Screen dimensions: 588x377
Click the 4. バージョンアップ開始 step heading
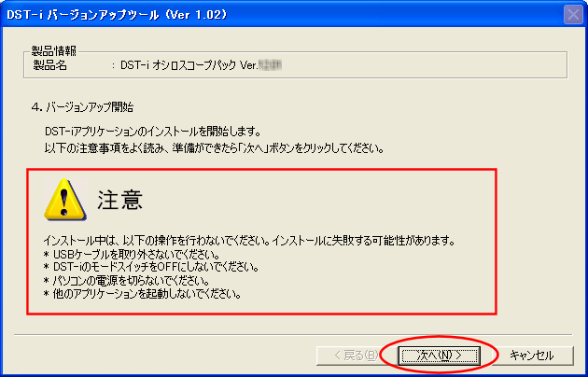[82, 107]
